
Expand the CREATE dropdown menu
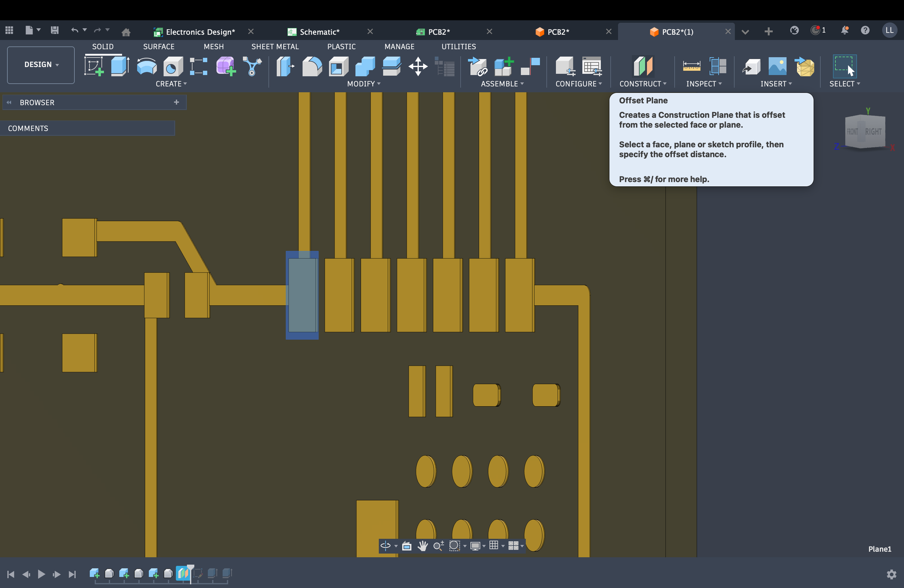(171, 84)
